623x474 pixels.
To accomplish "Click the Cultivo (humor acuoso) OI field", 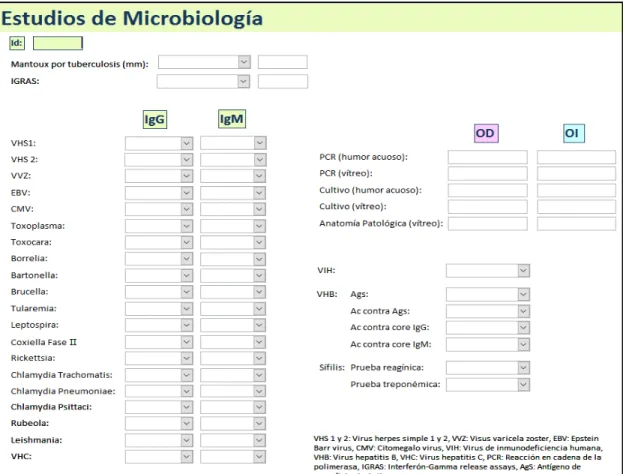I will click(577, 190).
